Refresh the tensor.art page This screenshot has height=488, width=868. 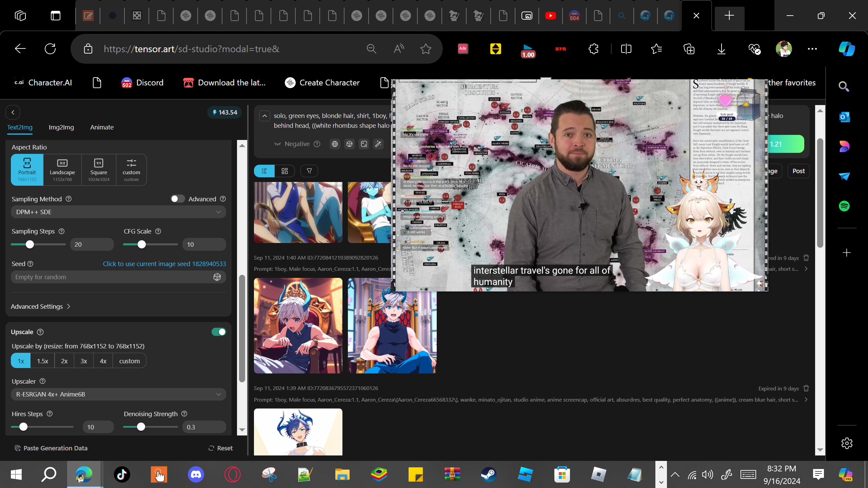[x=50, y=49]
